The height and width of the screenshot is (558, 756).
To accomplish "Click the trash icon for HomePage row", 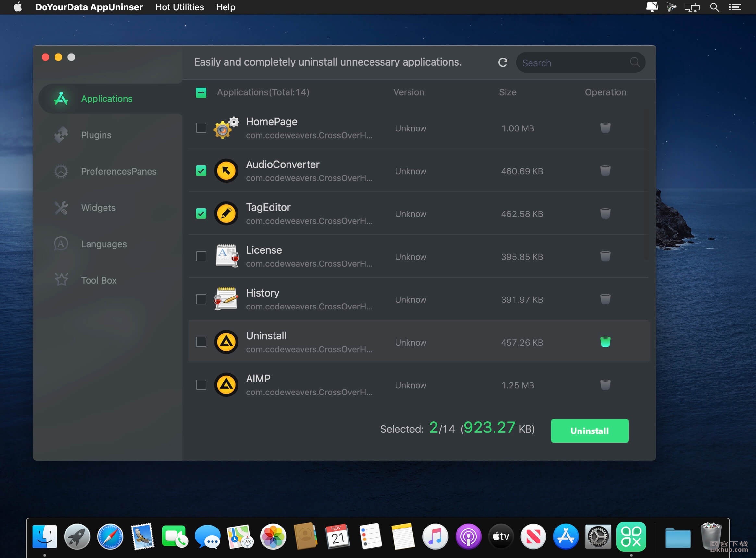I will coord(605,128).
